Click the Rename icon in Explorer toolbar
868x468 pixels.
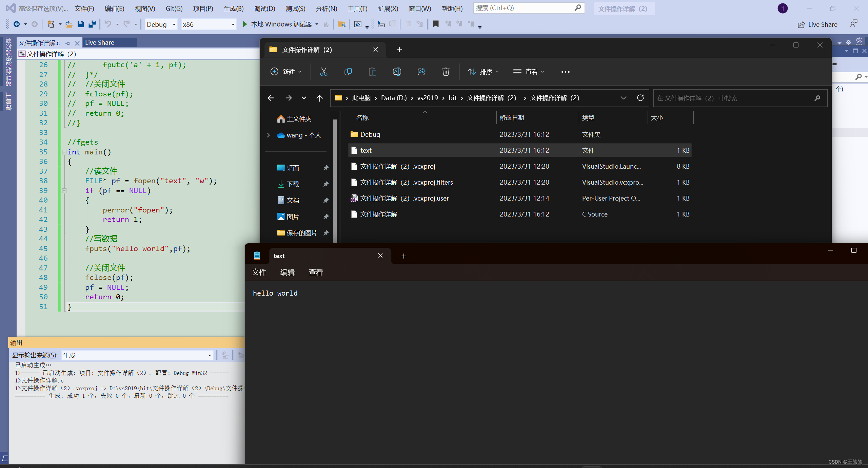tap(397, 72)
